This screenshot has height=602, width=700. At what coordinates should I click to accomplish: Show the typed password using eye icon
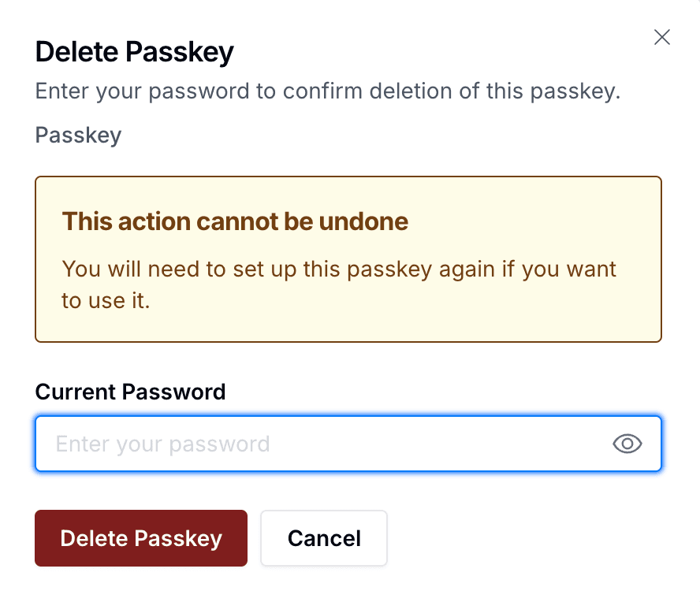[x=627, y=444]
